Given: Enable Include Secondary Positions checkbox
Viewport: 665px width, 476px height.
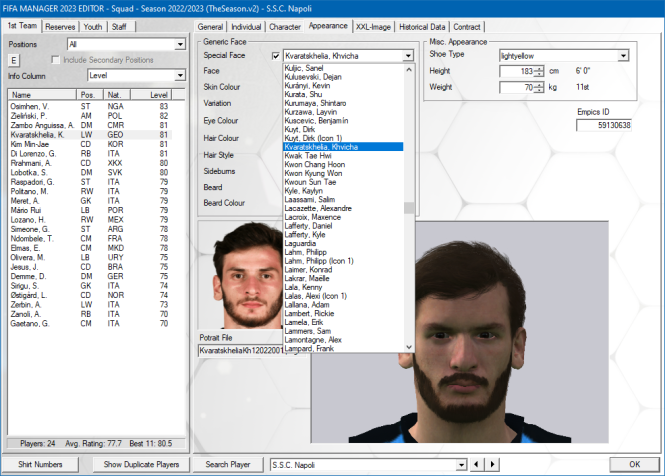Looking at the screenshot, I should [55, 60].
